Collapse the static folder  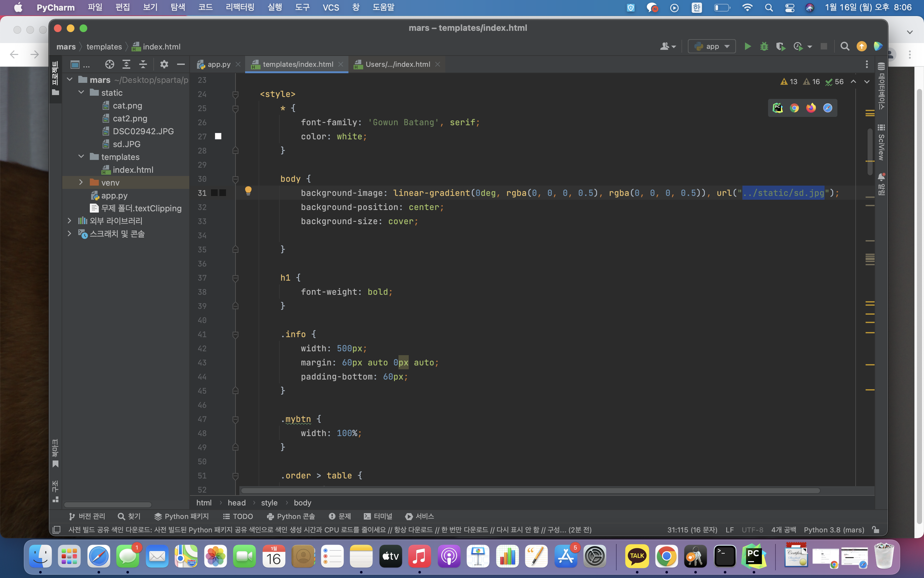81,92
